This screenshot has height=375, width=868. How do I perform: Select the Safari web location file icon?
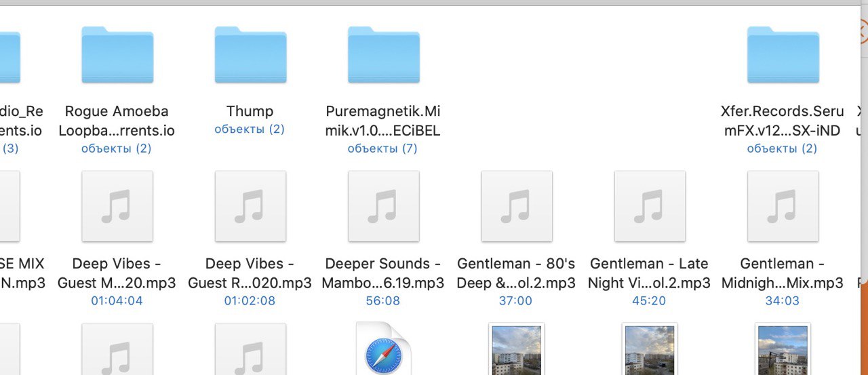[x=383, y=349]
